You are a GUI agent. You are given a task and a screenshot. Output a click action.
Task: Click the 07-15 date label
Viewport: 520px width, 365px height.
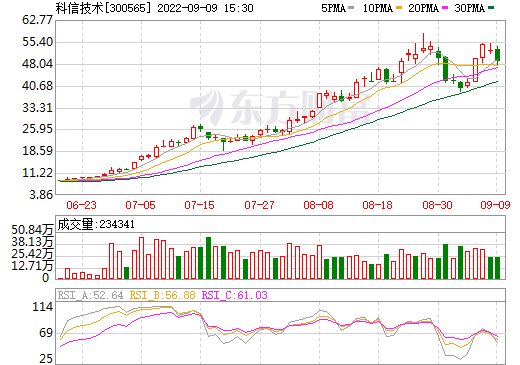click(199, 205)
